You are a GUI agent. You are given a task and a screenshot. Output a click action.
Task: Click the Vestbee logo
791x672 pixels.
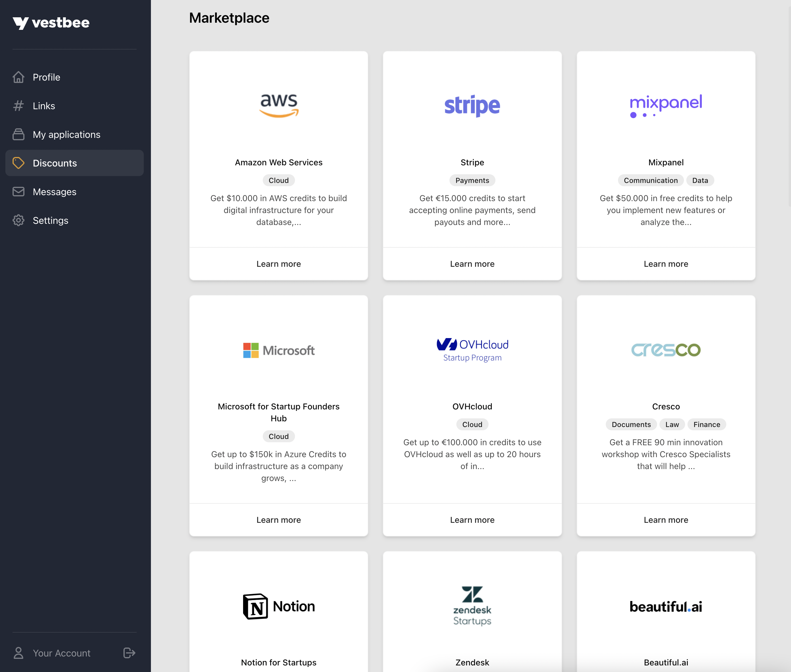click(51, 23)
